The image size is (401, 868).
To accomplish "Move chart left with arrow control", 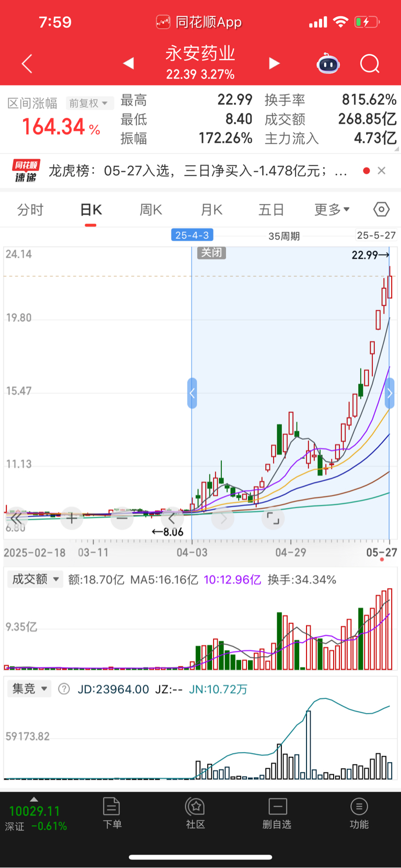I will tap(172, 518).
